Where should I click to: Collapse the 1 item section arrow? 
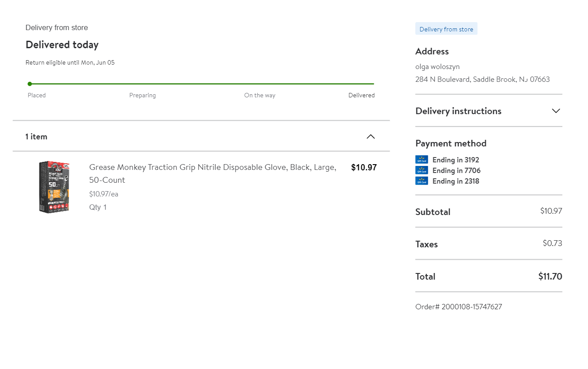pos(371,137)
